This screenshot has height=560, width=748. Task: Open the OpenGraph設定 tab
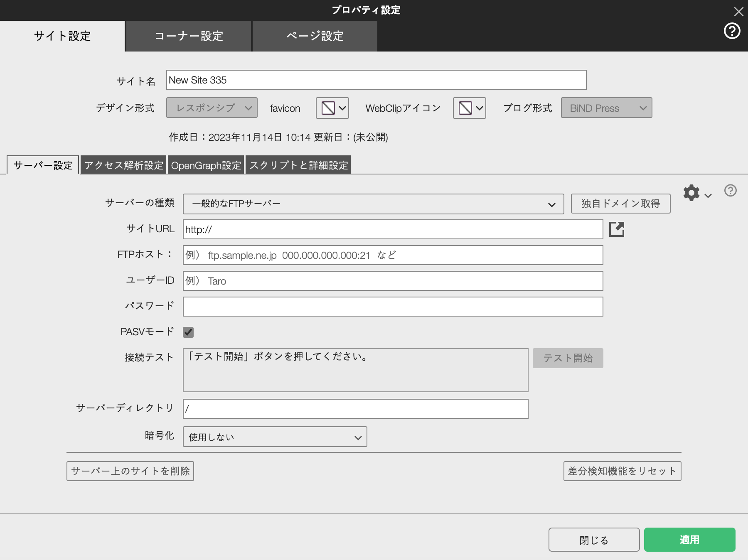point(206,165)
